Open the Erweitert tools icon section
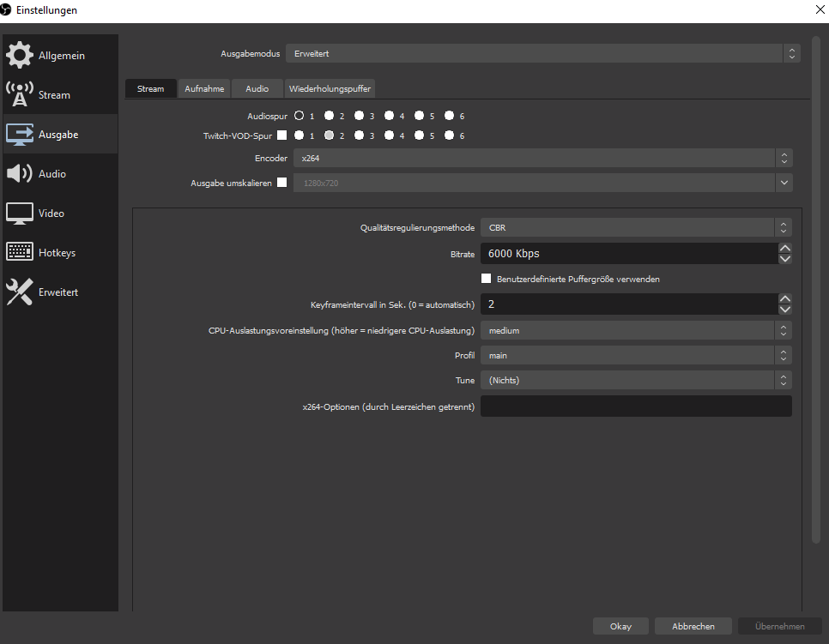 coord(20,292)
